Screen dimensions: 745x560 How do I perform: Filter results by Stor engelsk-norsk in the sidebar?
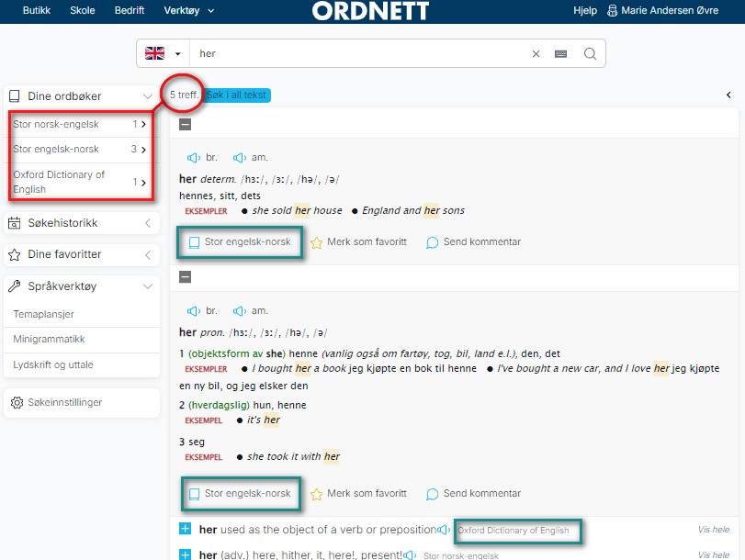tap(80, 150)
